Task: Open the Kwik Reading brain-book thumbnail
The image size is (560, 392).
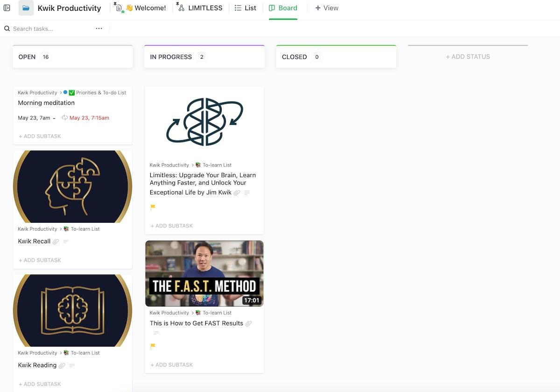Action: tap(73, 310)
